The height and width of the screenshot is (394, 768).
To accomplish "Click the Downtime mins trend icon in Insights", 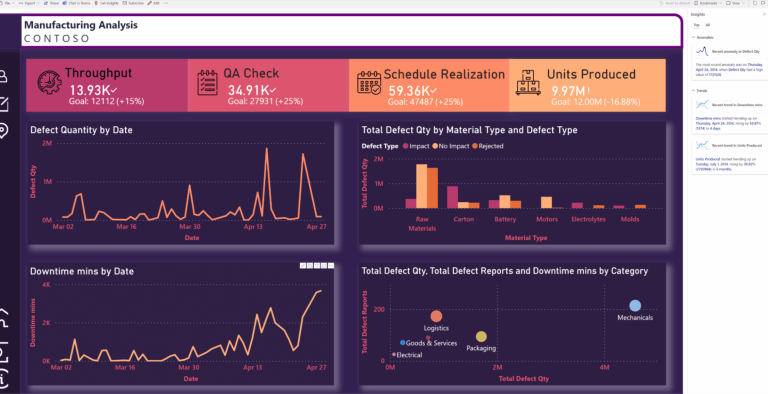I will [702, 104].
